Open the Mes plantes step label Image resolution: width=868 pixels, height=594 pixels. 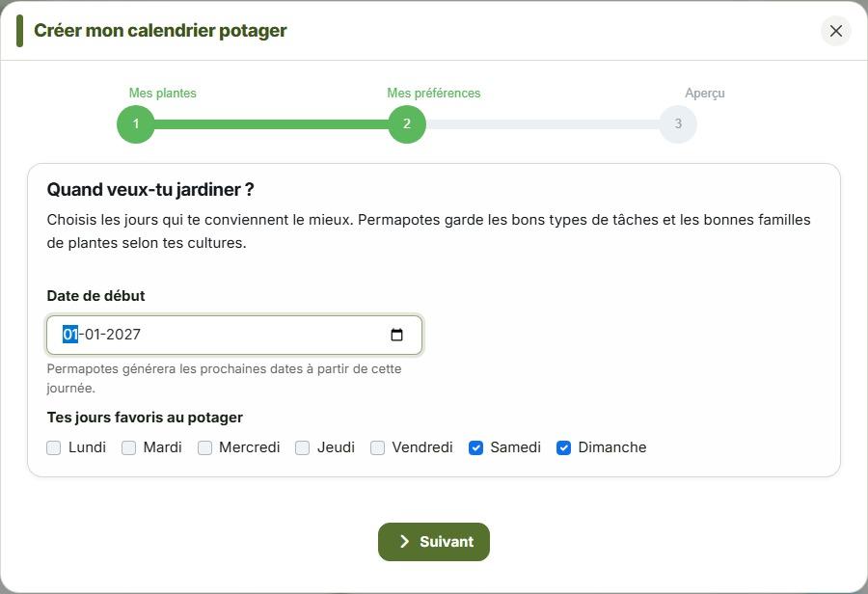(x=163, y=93)
